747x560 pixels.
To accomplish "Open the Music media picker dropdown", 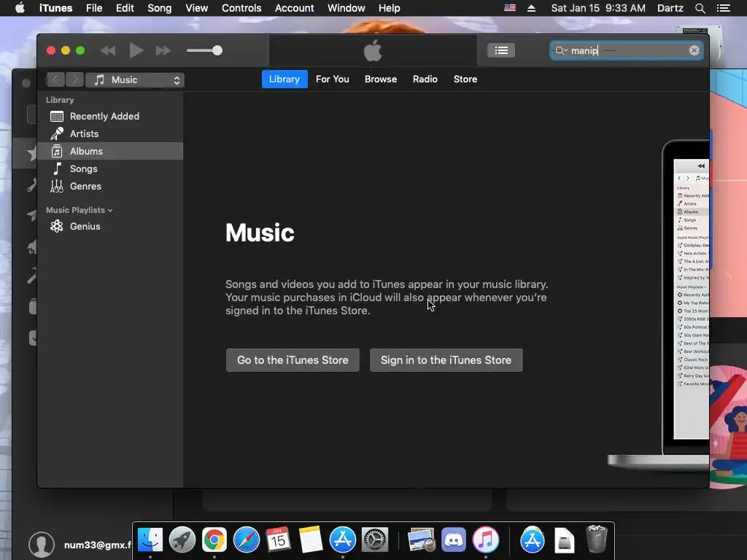I will pyautogui.click(x=135, y=80).
